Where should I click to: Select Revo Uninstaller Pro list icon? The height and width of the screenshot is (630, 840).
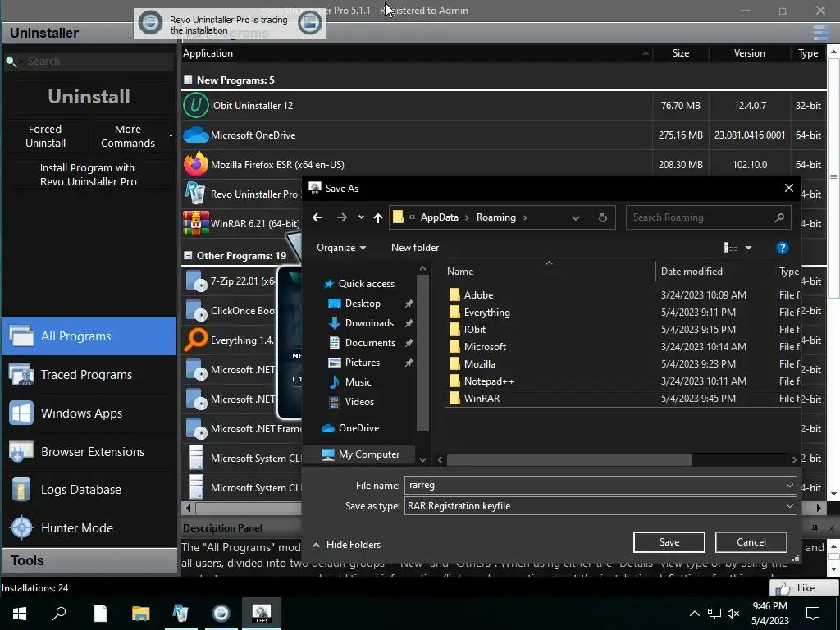click(x=195, y=194)
